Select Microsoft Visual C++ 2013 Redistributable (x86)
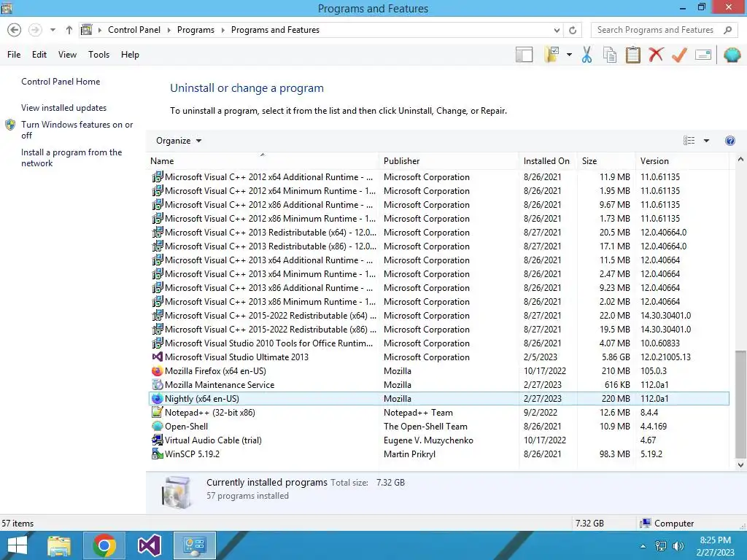 (x=438, y=246)
